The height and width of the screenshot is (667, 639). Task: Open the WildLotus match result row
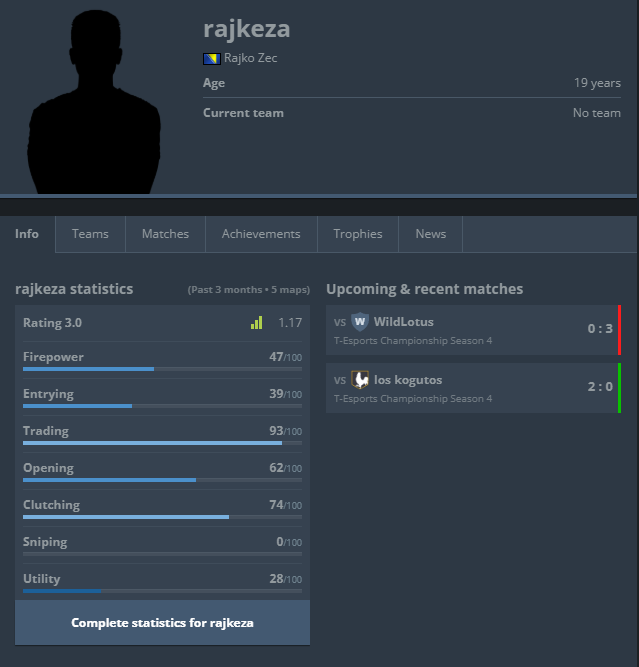(473, 330)
